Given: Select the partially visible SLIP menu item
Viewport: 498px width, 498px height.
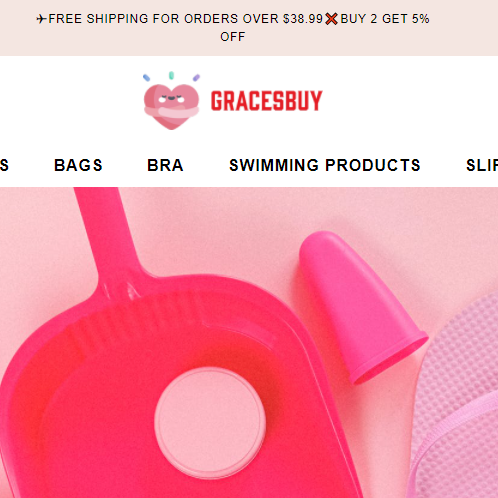Looking at the screenshot, I should pos(482,165).
